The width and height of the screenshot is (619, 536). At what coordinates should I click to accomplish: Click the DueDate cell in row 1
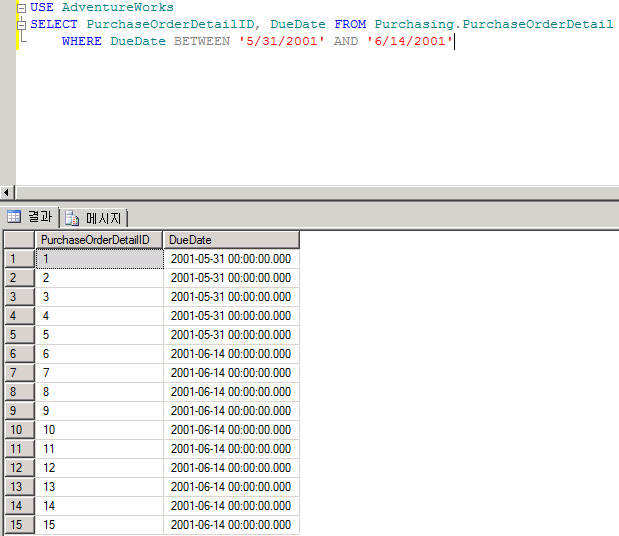point(231,259)
